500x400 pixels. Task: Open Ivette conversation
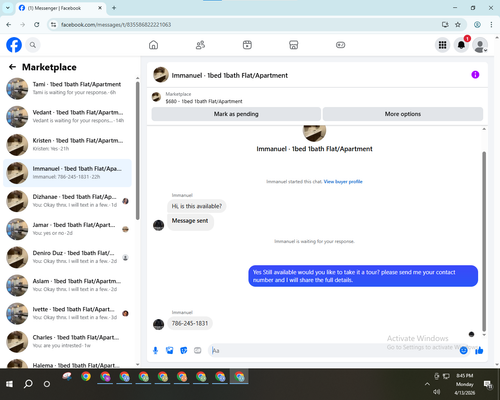click(67, 313)
